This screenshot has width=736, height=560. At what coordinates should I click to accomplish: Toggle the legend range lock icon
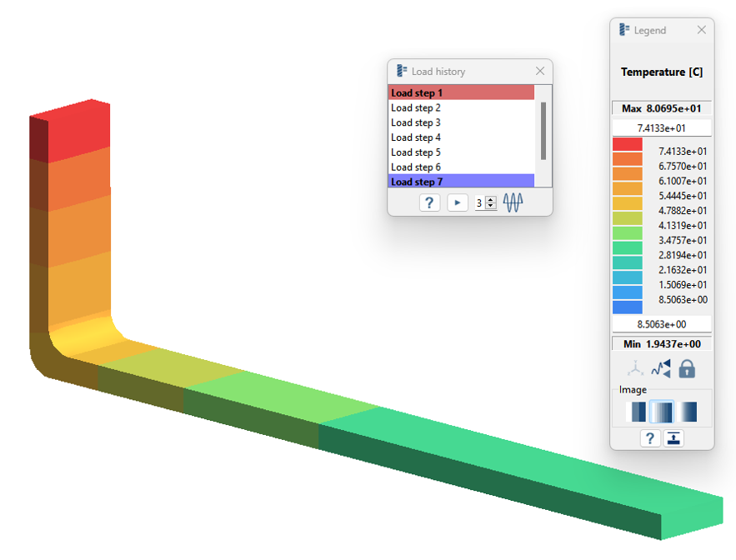point(687,368)
